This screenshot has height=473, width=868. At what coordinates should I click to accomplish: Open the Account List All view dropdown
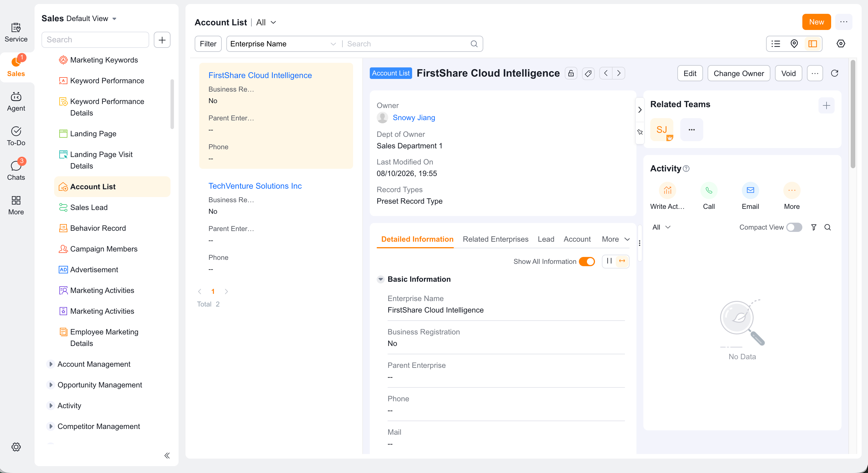266,22
